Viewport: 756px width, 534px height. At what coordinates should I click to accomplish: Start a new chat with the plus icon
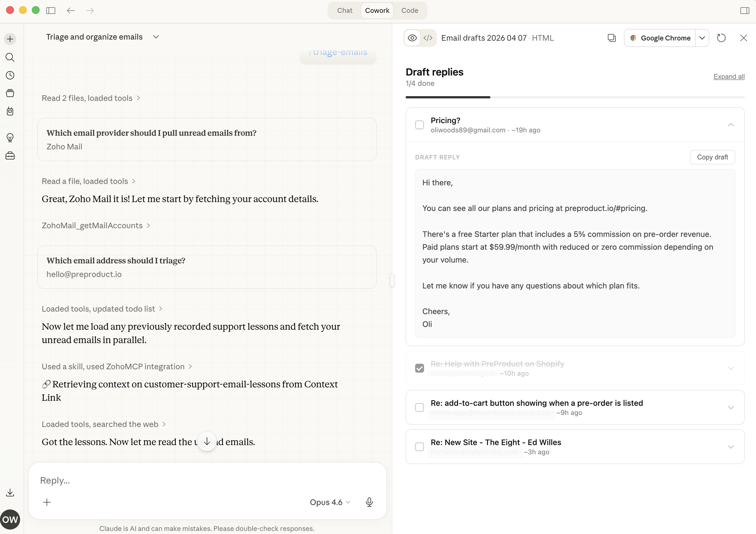tap(10, 39)
